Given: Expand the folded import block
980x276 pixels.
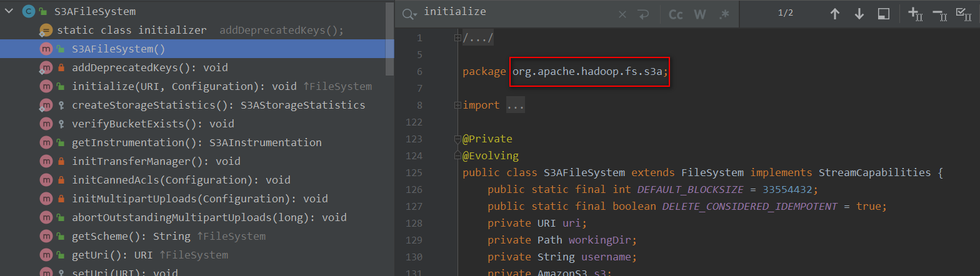Looking at the screenshot, I should pyautogui.click(x=458, y=105).
